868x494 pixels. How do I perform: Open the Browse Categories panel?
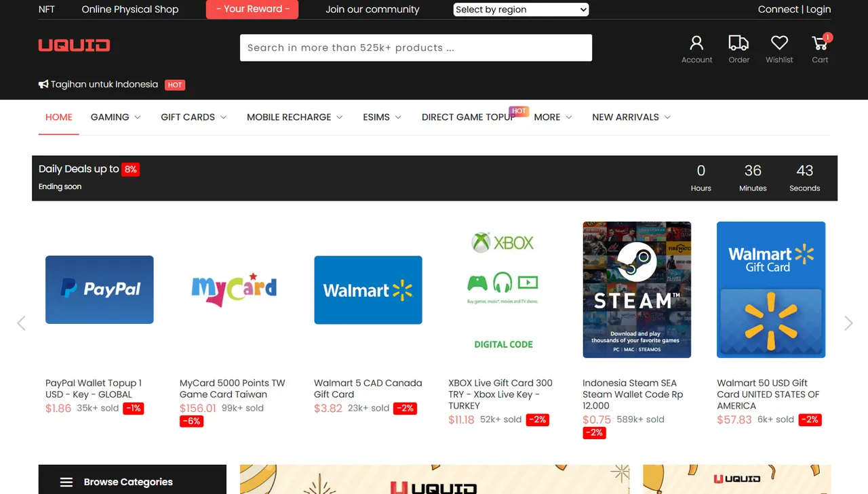pyautogui.click(x=132, y=480)
